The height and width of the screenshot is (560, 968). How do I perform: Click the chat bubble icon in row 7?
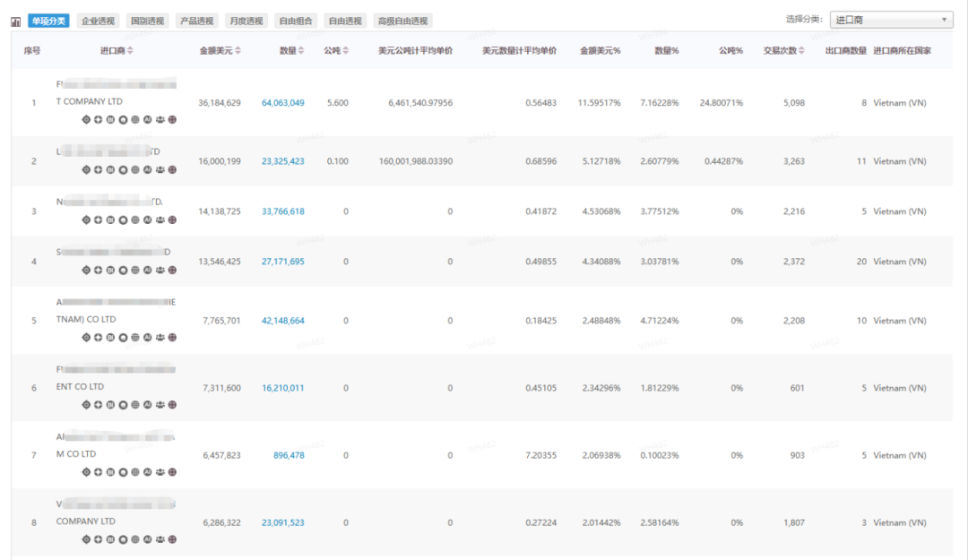point(123,472)
